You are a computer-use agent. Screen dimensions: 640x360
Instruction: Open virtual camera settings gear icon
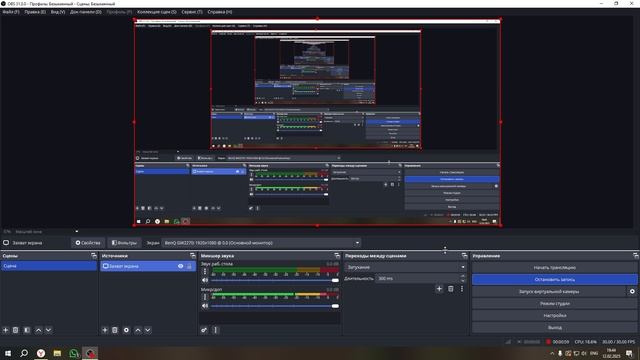click(x=632, y=291)
